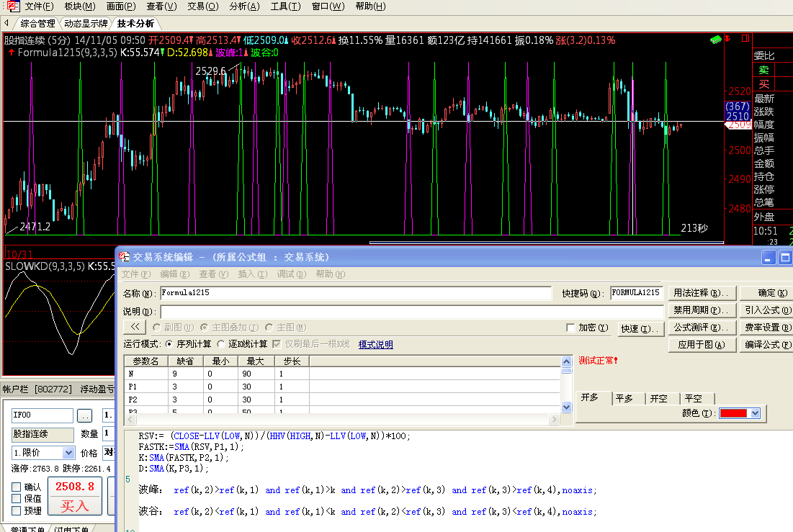
Task: Switch to the 技术分析 tab
Action: pos(135,24)
